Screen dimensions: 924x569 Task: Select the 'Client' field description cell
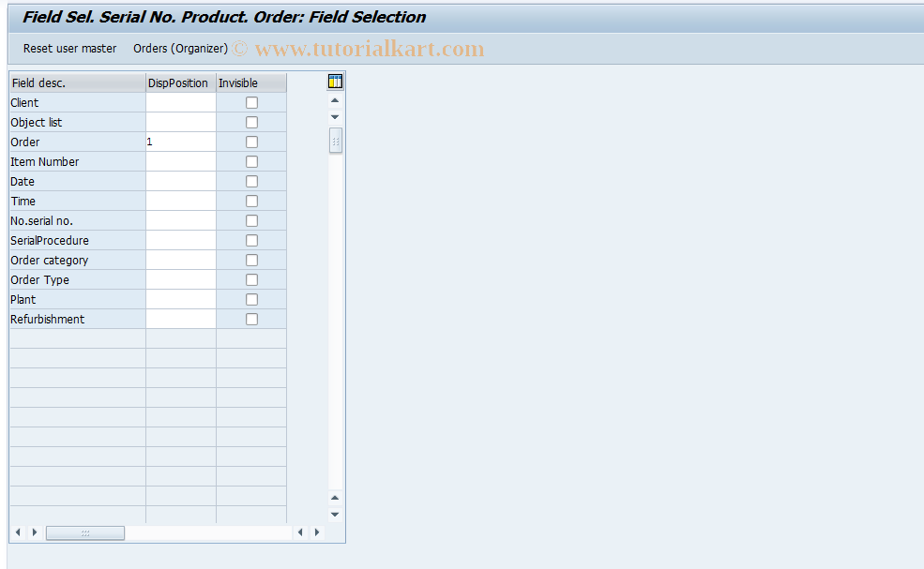point(77,102)
